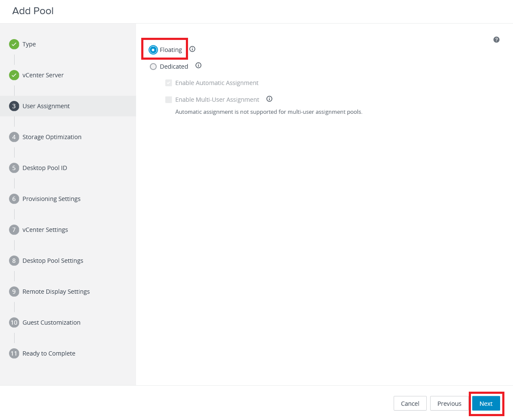This screenshot has height=420, width=513.
Task: Click step 4 number circle icon
Action: (x=14, y=137)
